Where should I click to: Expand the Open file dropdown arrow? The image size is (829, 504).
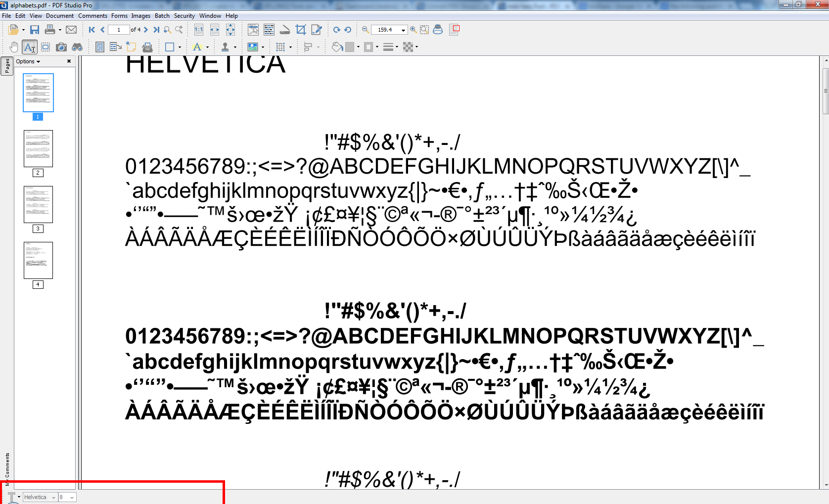click(23, 30)
